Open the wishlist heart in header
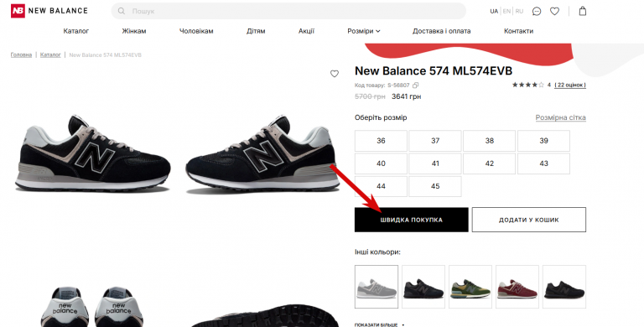Screen dimensions: 644x327 (x=554, y=11)
